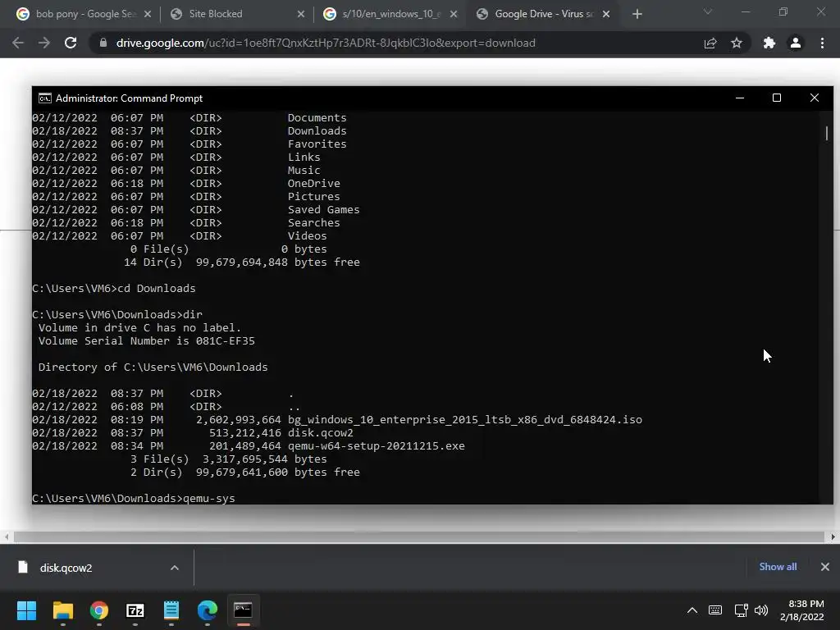The height and width of the screenshot is (630, 840).
Task: Open Notepad from the taskbar
Action: tap(171, 610)
